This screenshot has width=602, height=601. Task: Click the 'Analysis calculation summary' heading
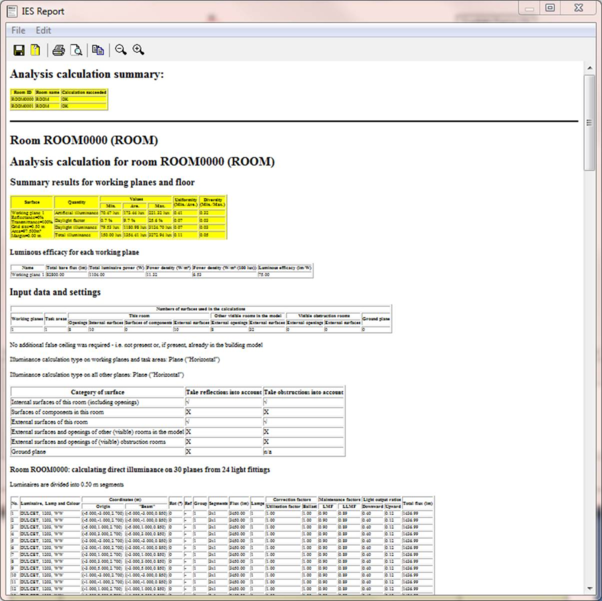[87, 74]
